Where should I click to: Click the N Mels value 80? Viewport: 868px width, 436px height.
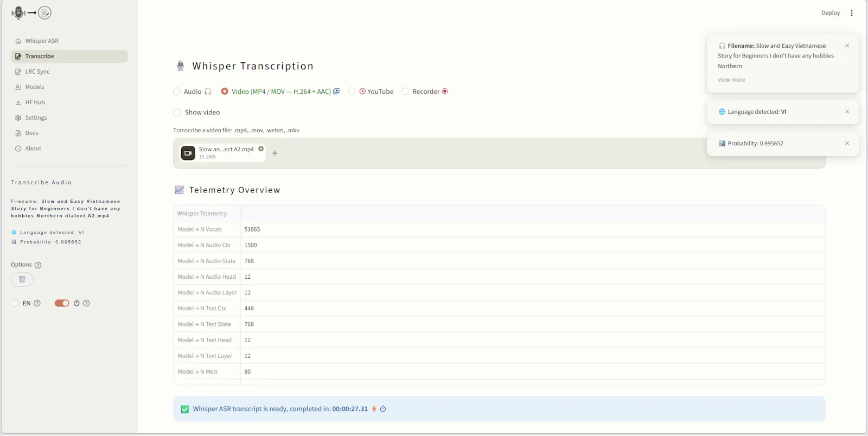pyautogui.click(x=247, y=372)
